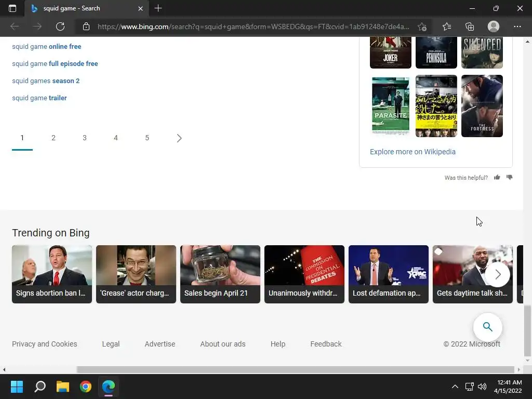The width and height of the screenshot is (532, 399).
Task: Select 'squid game online free' suggestion
Action: [46, 46]
